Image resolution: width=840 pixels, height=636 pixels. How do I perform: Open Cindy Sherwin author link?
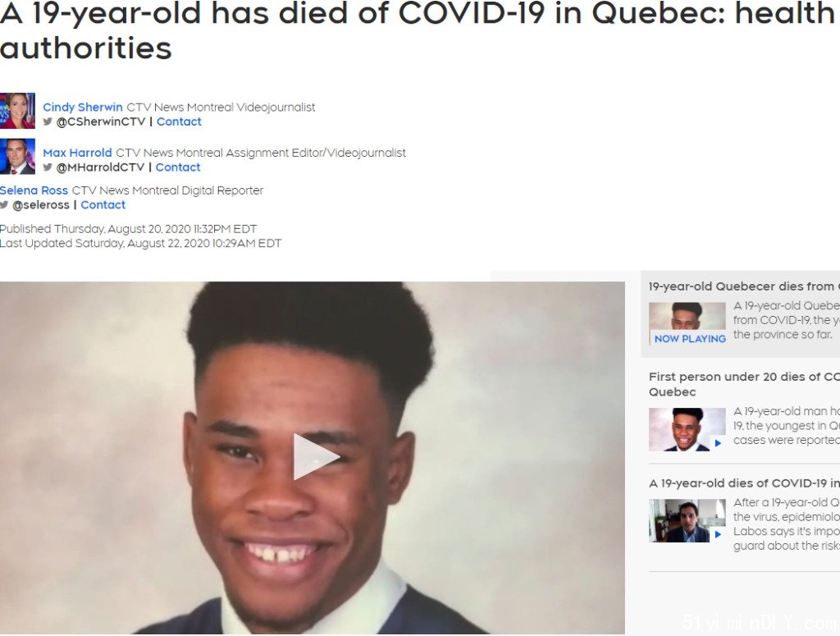pos(83,108)
